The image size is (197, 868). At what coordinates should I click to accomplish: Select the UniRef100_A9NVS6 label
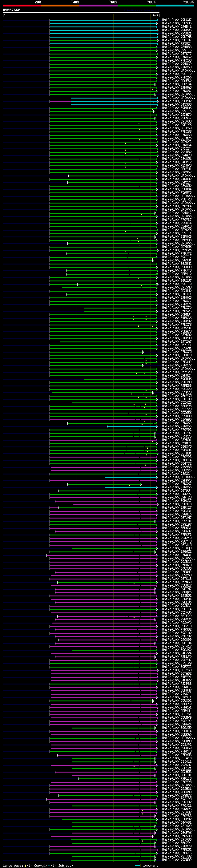coord(177,620)
